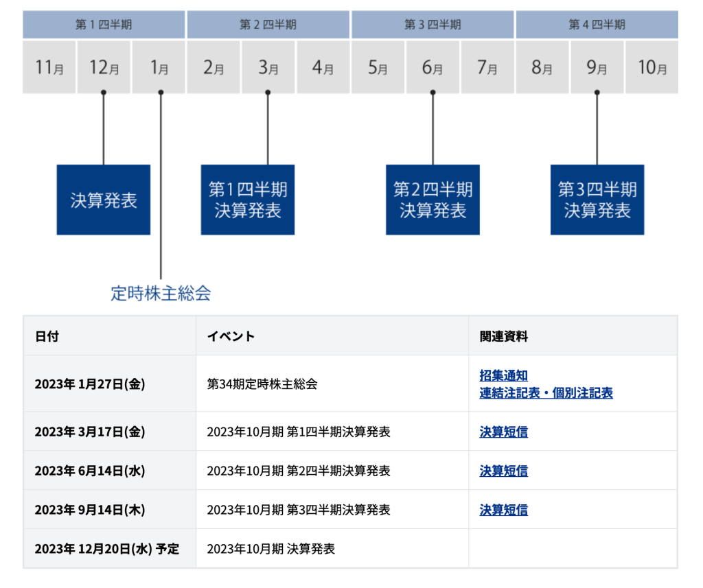Click the timeline marker dot under 9月
This screenshot has width=703, height=588.
(597, 93)
